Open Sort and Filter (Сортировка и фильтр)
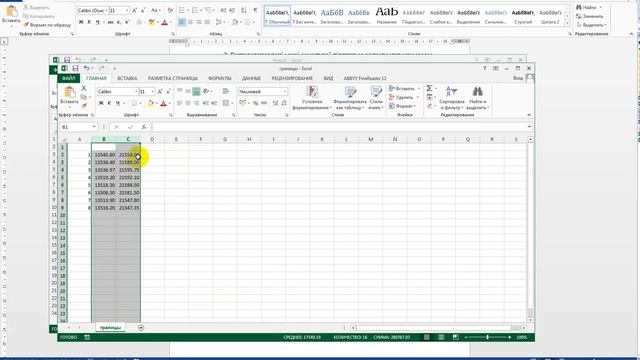 451,98
